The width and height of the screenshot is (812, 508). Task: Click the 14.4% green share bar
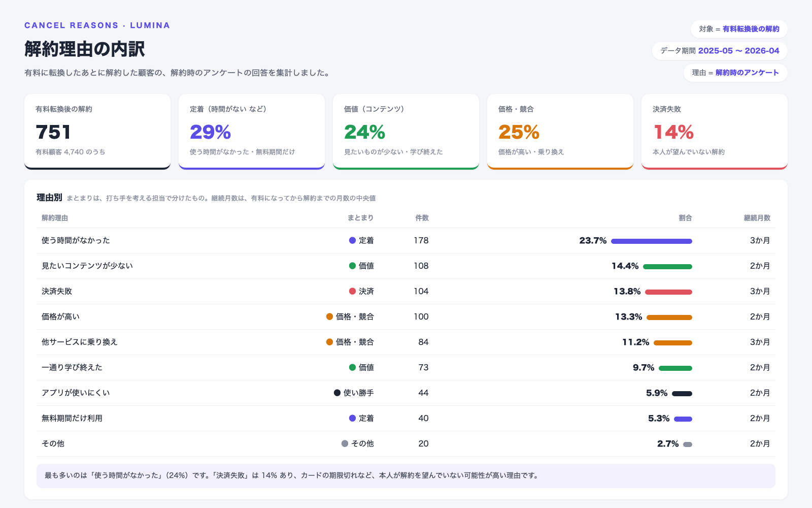pos(667,267)
